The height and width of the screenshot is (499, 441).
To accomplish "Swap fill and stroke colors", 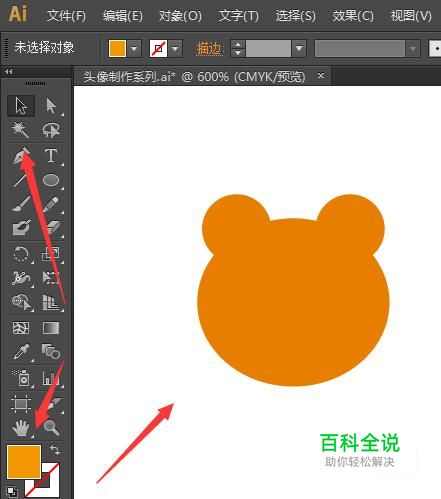I will point(55,450).
